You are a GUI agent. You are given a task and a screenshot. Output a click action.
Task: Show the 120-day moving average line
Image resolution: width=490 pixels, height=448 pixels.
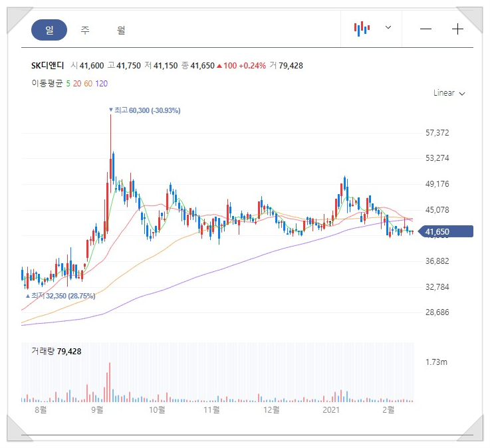click(x=101, y=84)
